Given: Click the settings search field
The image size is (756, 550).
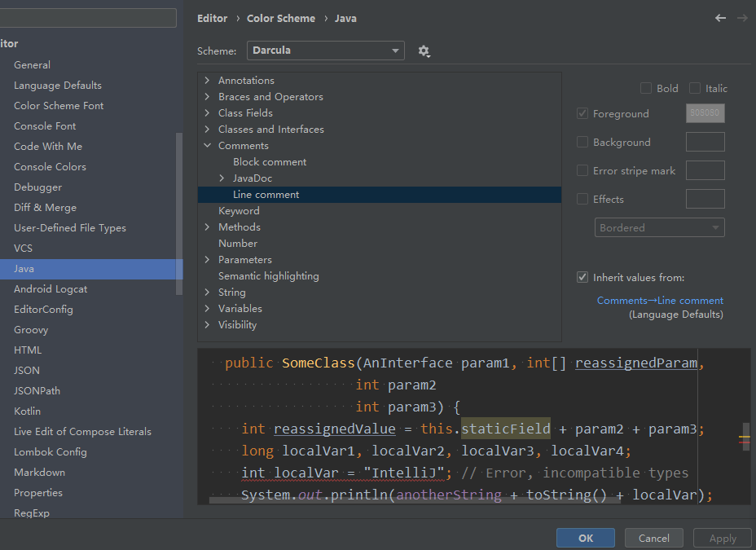Looking at the screenshot, I should pos(88,18).
